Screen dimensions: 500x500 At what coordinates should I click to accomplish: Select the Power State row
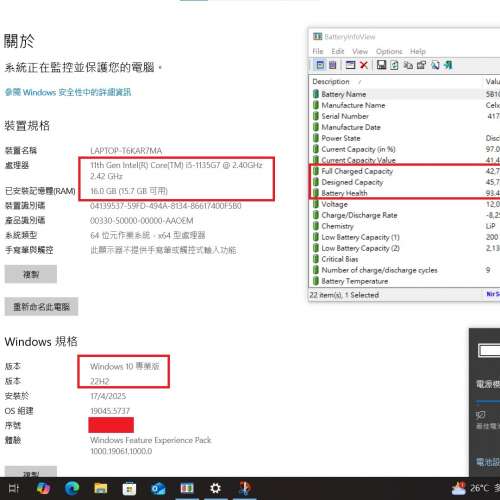405,138
